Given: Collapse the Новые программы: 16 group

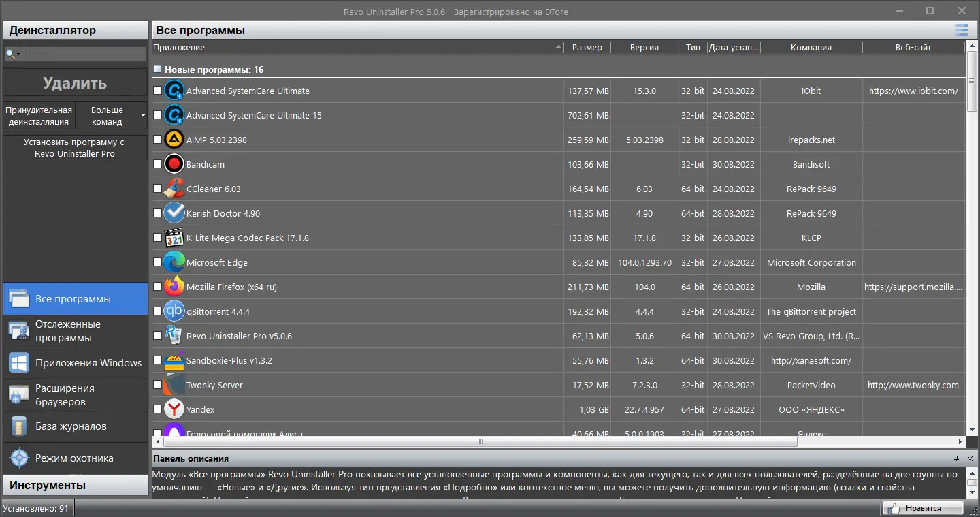Looking at the screenshot, I should click(x=157, y=69).
